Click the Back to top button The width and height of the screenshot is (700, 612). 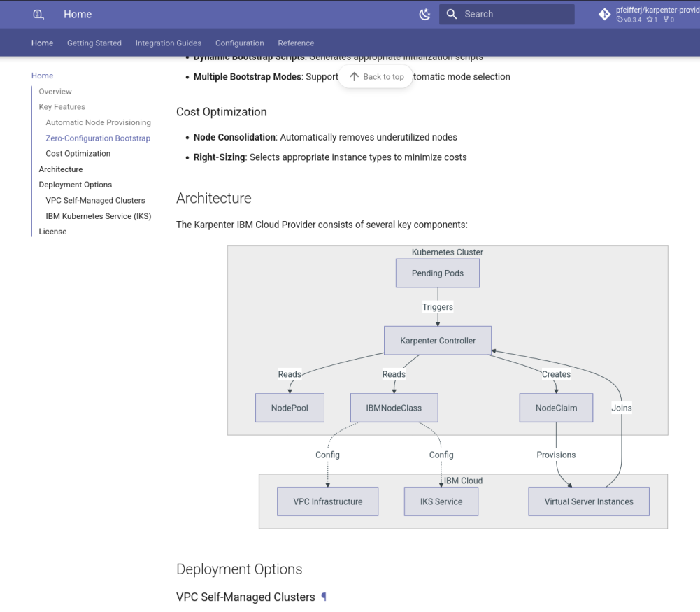376,77
